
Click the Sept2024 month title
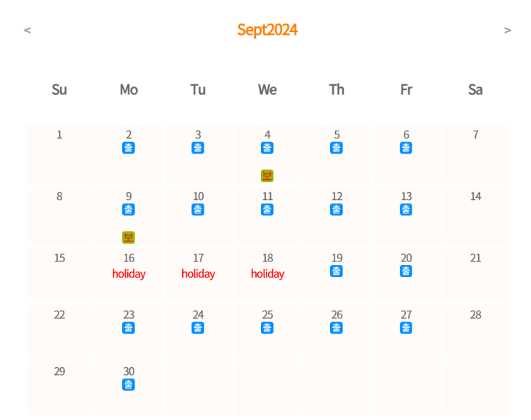point(267,30)
